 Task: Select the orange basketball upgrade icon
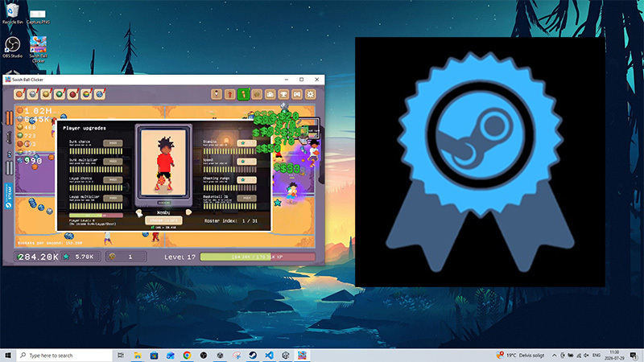[x=19, y=94]
